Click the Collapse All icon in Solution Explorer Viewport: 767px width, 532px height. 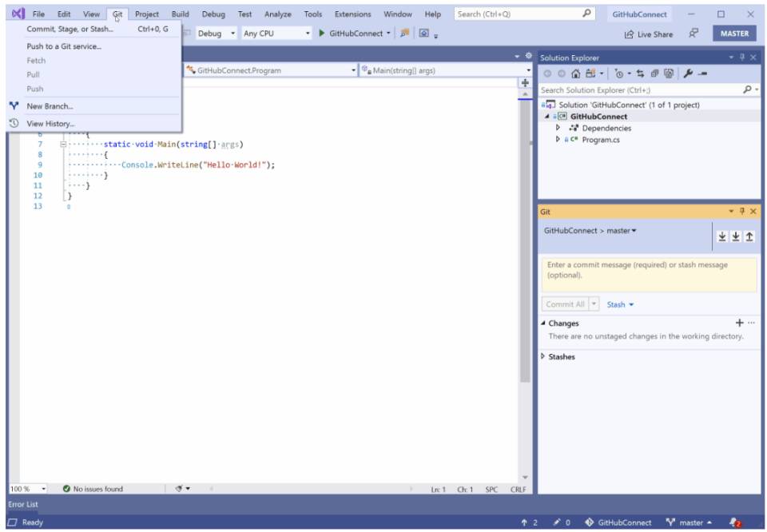click(x=654, y=73)
